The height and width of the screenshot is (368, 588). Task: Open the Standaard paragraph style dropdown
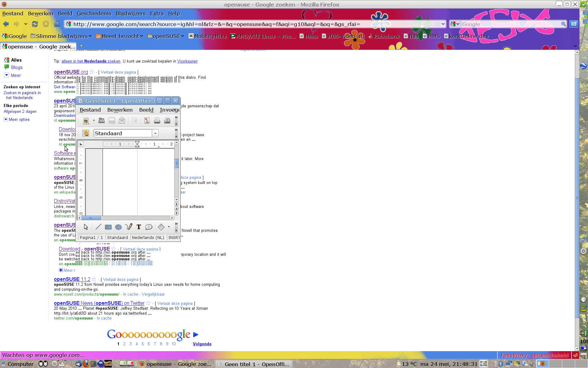tap(155, 133)
